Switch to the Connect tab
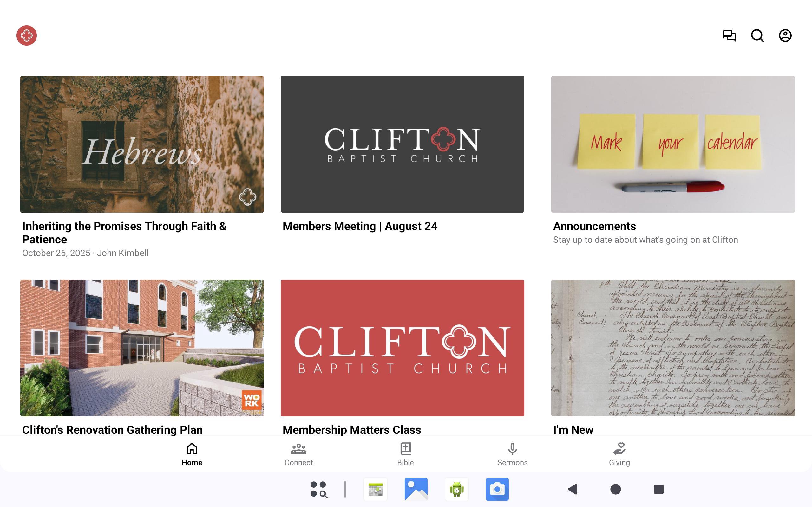Viewport: 812px width, 507px height. pyautogui.click(x=298, y=454)
